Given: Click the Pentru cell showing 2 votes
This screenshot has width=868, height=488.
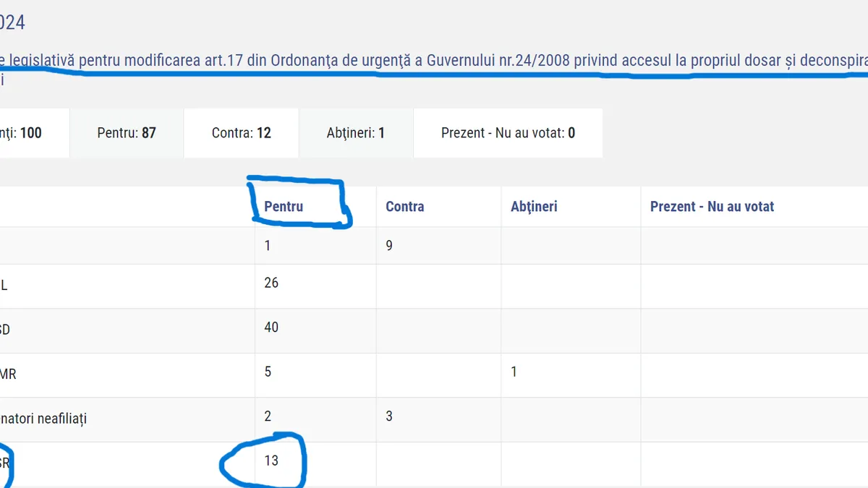Looking at the screenshot, I should [268, 416].
